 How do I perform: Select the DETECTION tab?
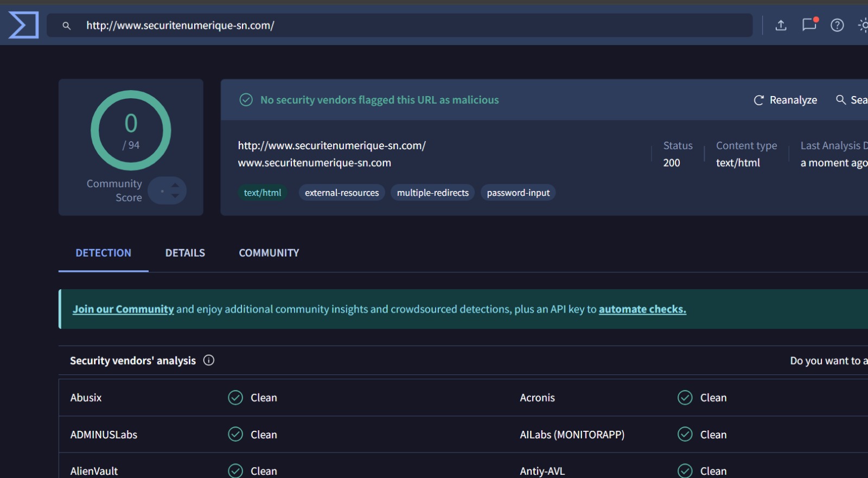103,253
